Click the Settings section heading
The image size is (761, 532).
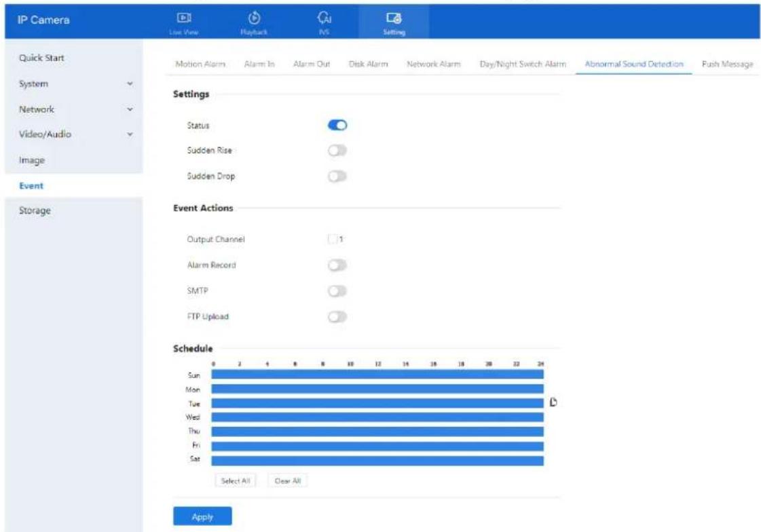coord(191,94)
